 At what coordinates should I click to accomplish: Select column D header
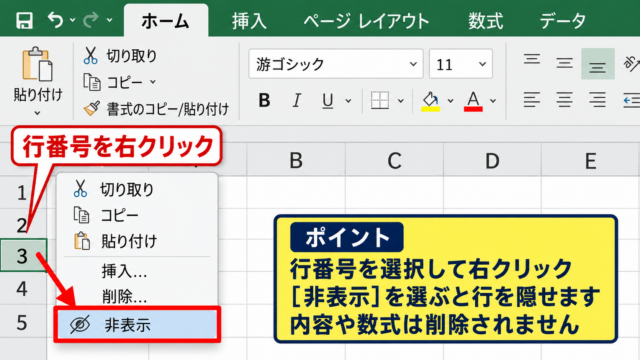point(492,160)
